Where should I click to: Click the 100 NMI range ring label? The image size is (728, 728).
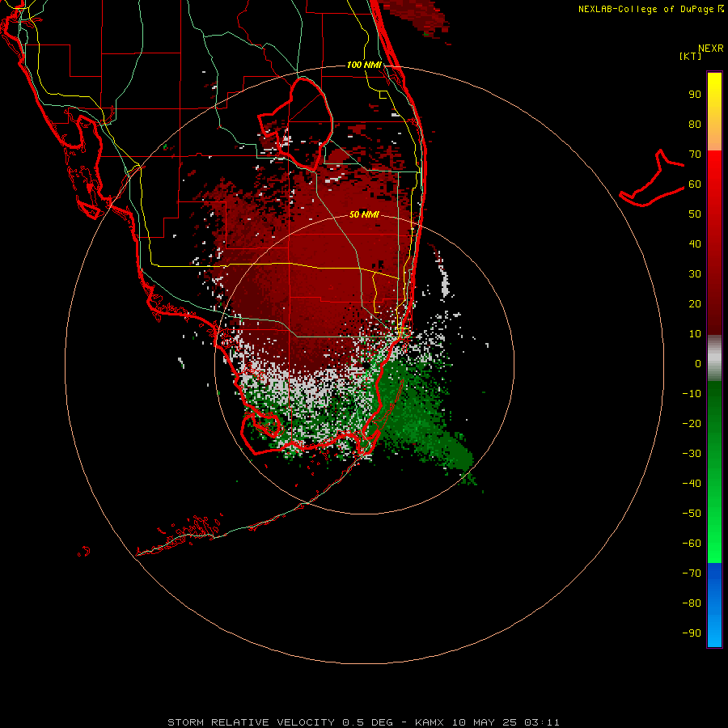pyautogui.click(x=364, y=65)
